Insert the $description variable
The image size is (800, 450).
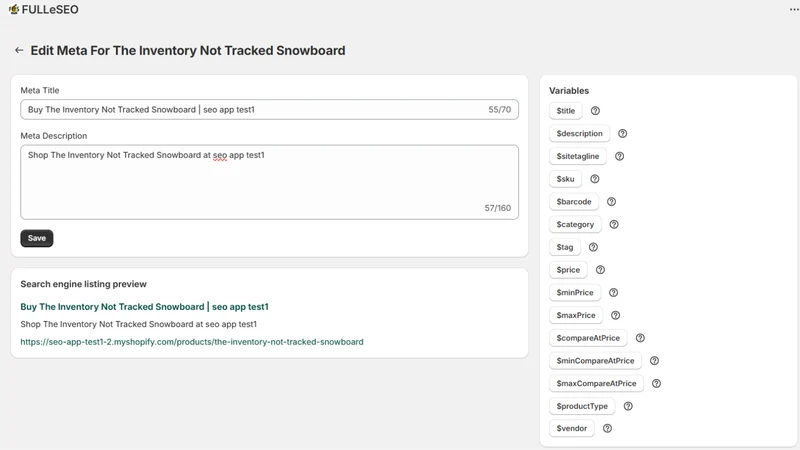[580, 133]
